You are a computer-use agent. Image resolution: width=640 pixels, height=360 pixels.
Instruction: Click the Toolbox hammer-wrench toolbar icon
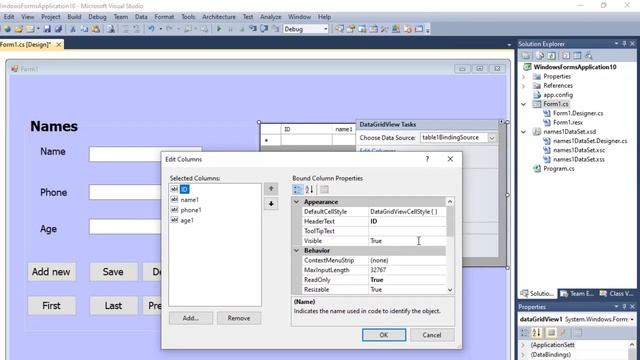tap(384, 29)
